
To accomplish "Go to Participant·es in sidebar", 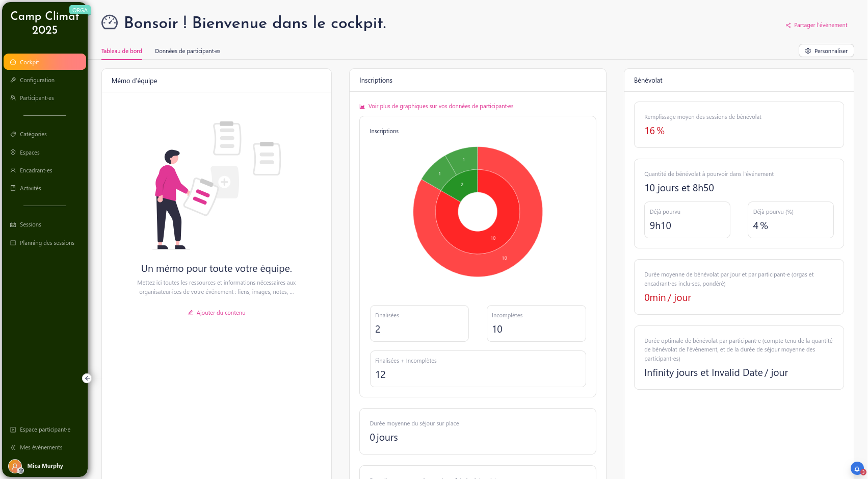I will 37,98.
